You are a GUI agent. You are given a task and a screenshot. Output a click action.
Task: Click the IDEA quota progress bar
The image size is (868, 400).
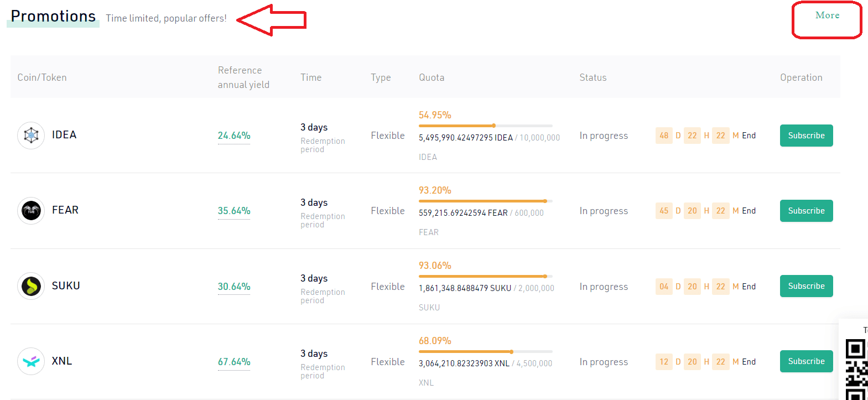pyautogui.click(x=485, y=126)
